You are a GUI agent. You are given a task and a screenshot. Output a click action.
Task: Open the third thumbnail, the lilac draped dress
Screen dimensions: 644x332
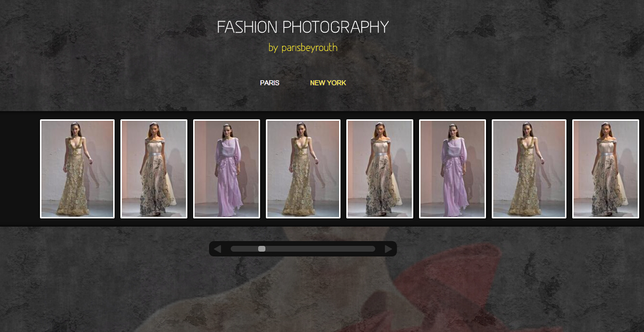click(x=226, y=169)
